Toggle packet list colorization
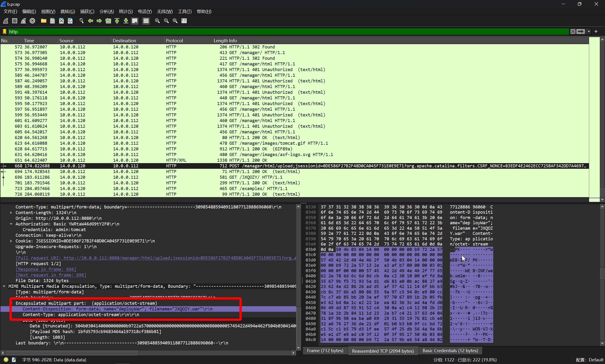This screenshot has width=605, height=364. point(146,21)
